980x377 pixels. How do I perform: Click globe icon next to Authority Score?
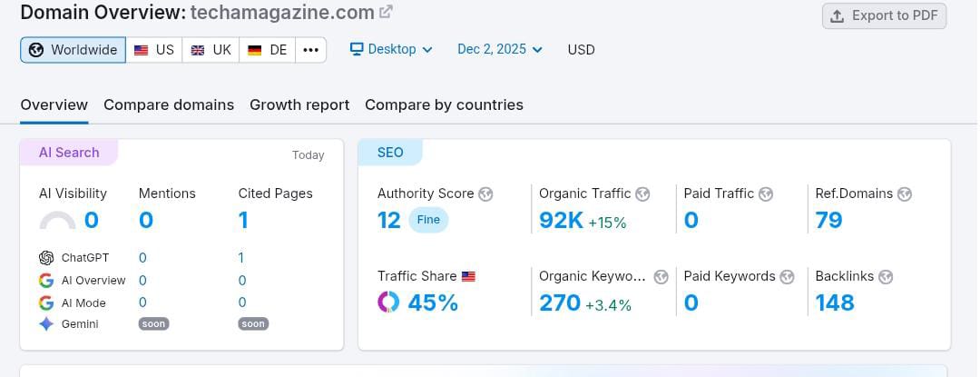485,193
